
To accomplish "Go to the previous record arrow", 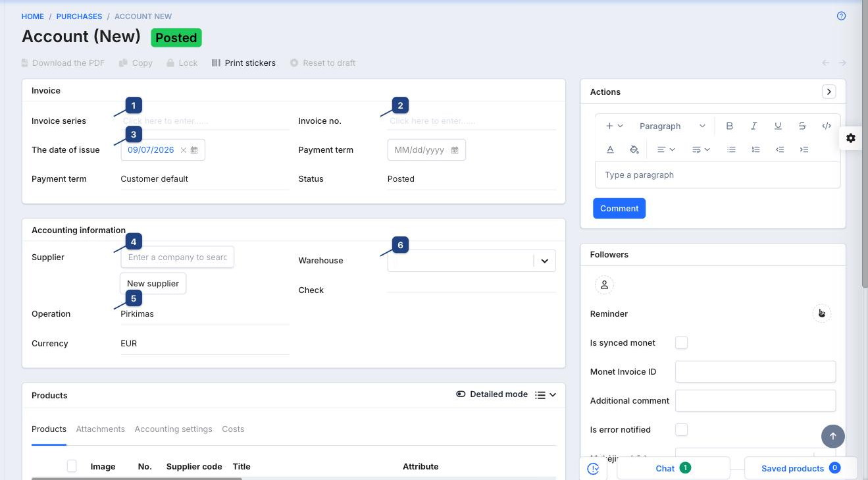I will [x=826, y=63].
